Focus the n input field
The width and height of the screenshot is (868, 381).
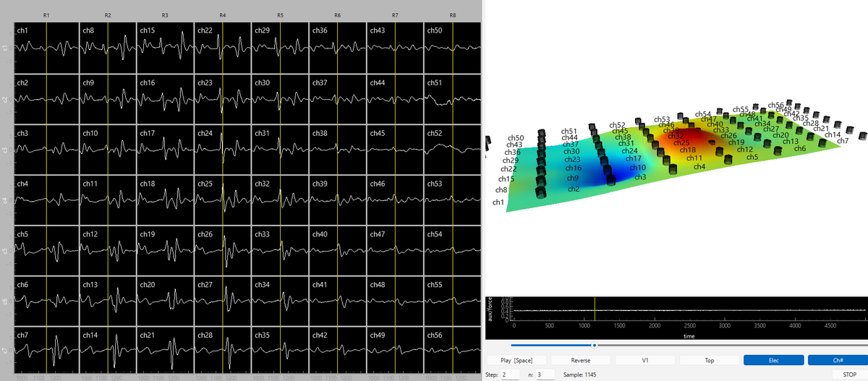pos(545,374)
